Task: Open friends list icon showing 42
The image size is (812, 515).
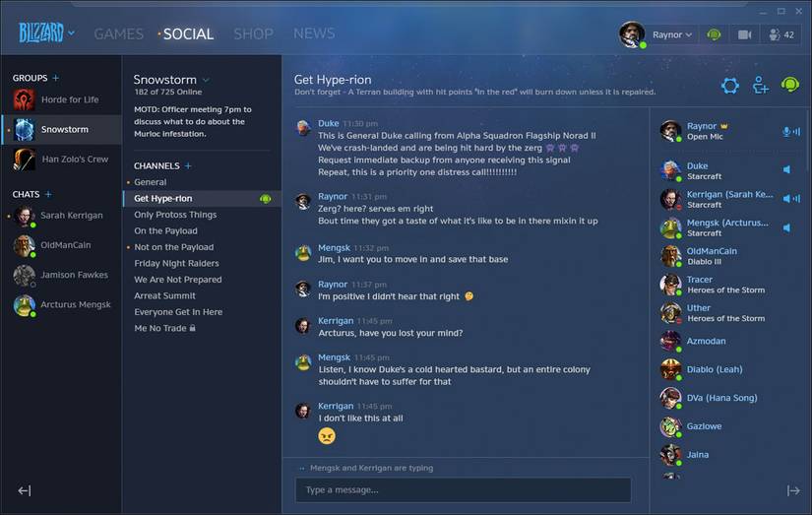Action: pyautogui.click(x=781, y=34)
